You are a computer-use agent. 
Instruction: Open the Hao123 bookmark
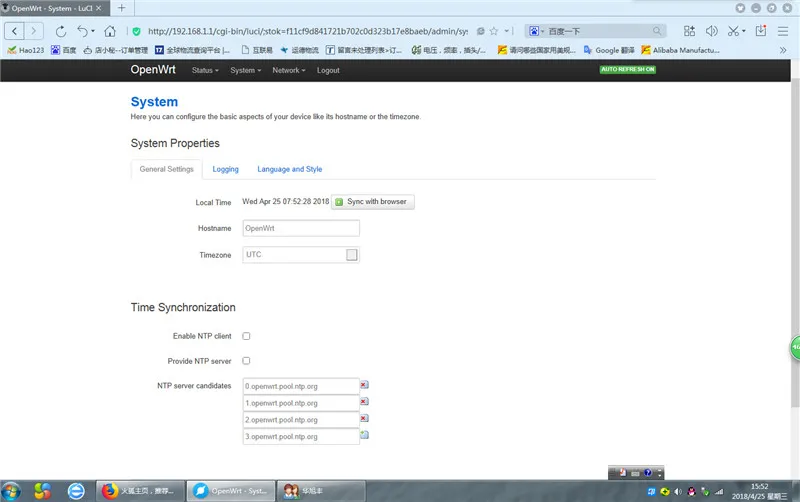[26, 50]
